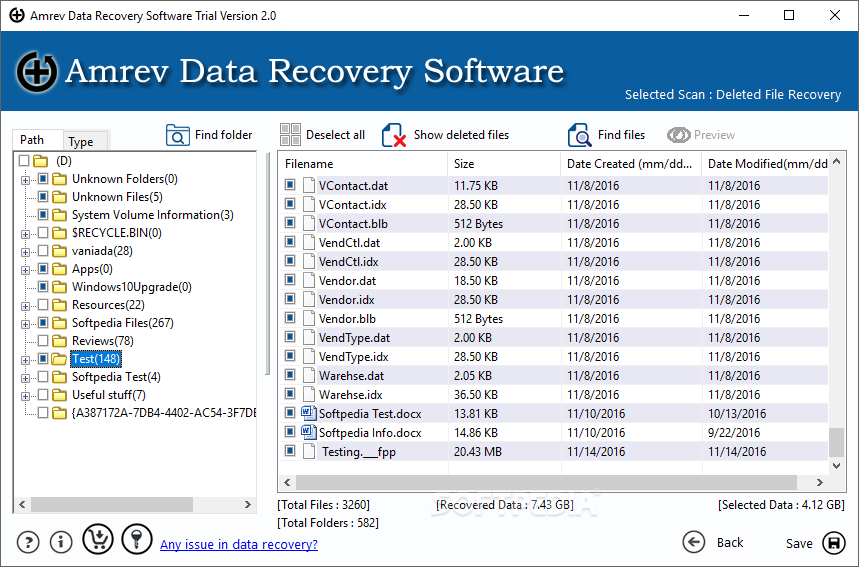Click the Back button label
This screenshot has height=567, width=859.
[730, 542]
